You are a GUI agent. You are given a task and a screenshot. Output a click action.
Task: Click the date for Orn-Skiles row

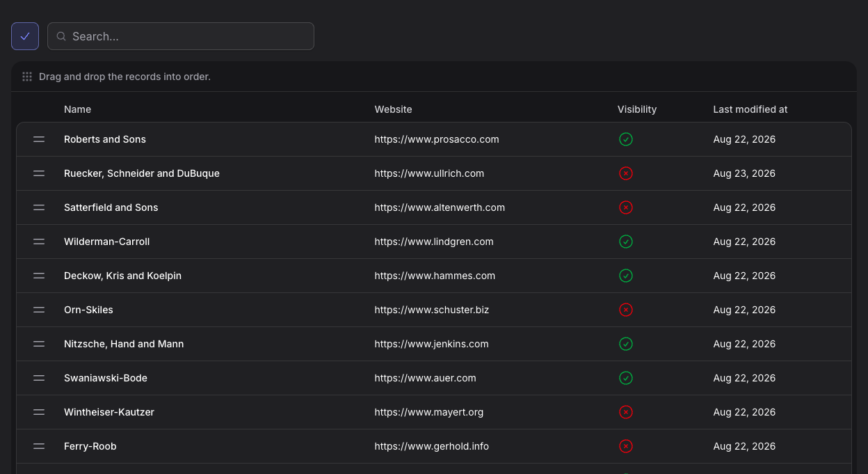pos(744,310)
